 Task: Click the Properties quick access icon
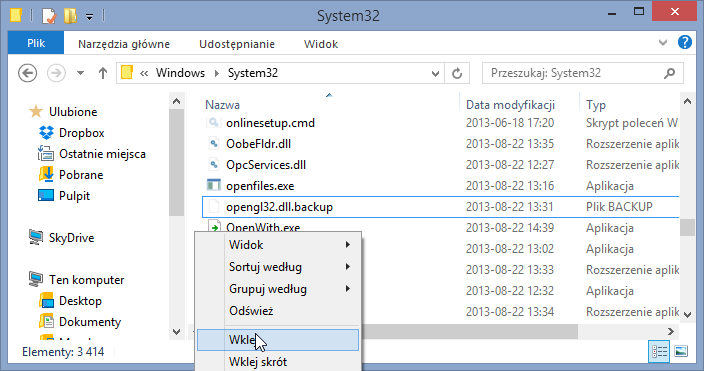48,16
